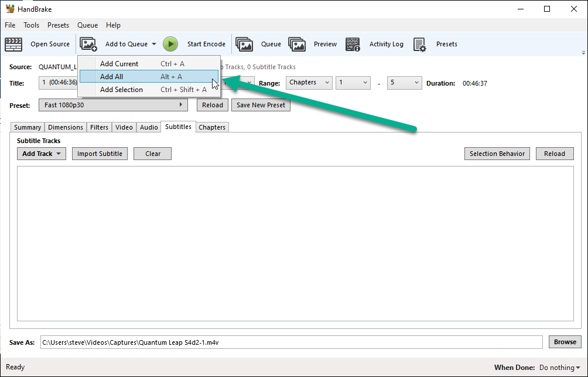Expand the Add Track dropdown button
The height and width of the screenshot is (377, 588).
coord(42,154)
